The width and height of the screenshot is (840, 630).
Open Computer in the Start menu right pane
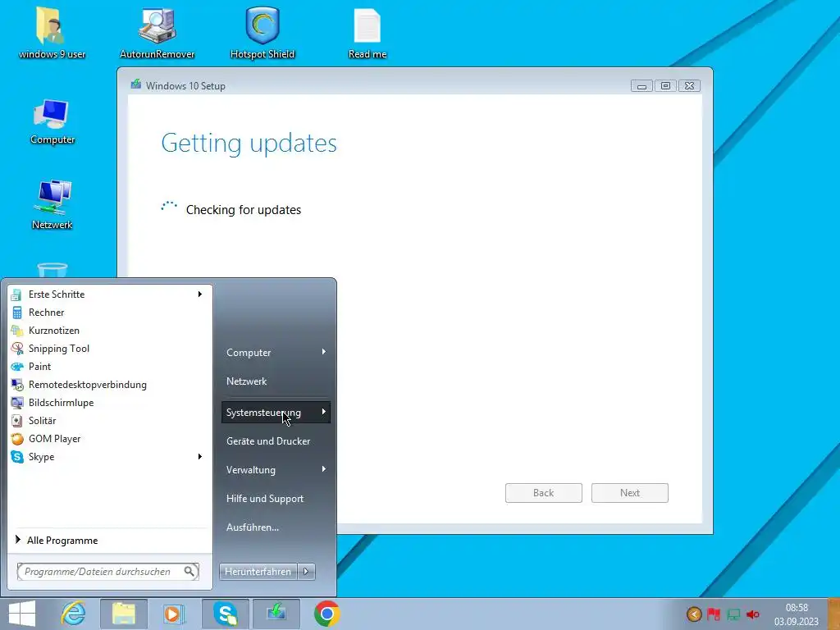pyautogui.click(x=276, y=353)
